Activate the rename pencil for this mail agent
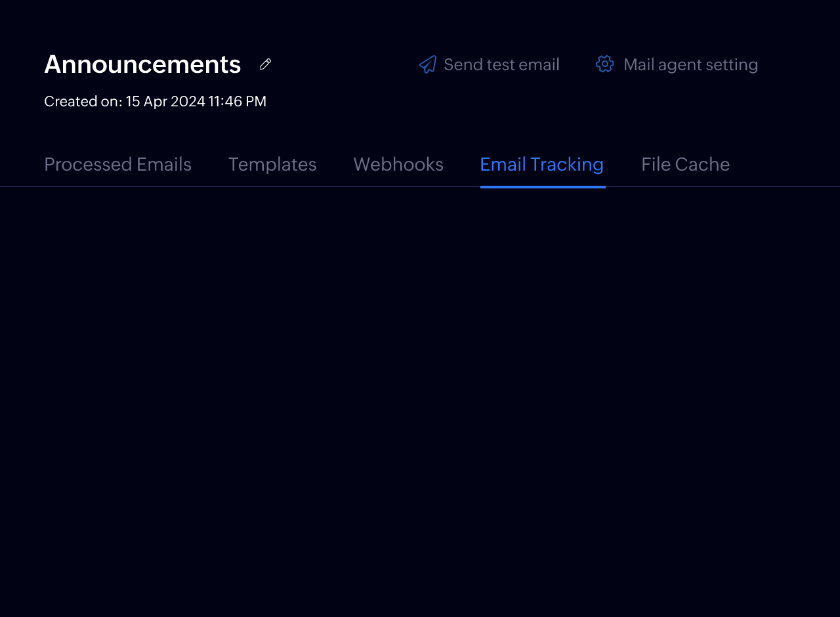840x617 pixels. tap(264, 64)
